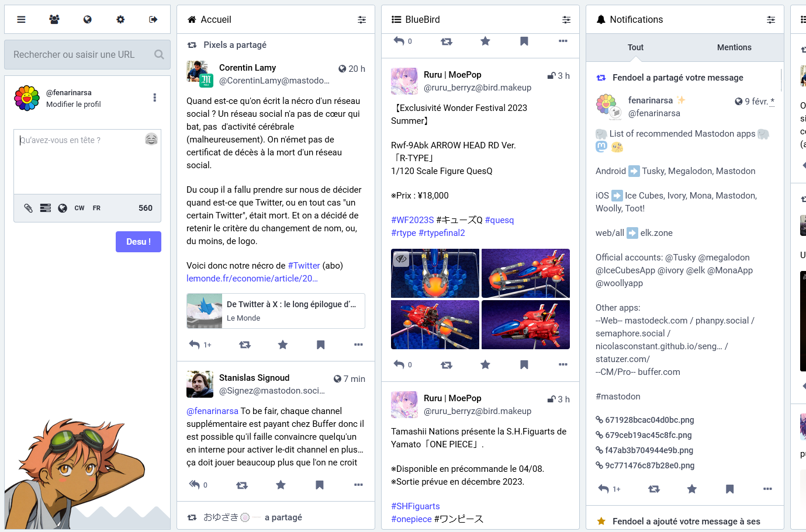Open the FR language selector
Viewport: 806px width, 532px height.
(96, 208)
